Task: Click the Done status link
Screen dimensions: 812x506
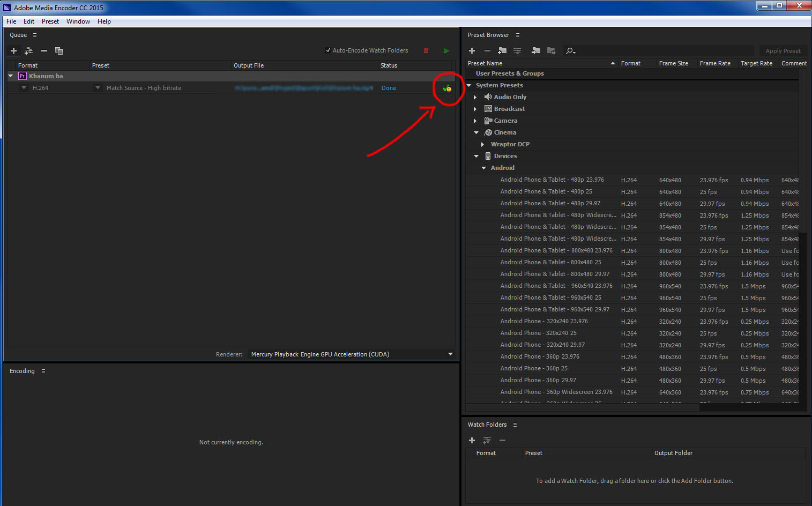Action: pos(389,88)
